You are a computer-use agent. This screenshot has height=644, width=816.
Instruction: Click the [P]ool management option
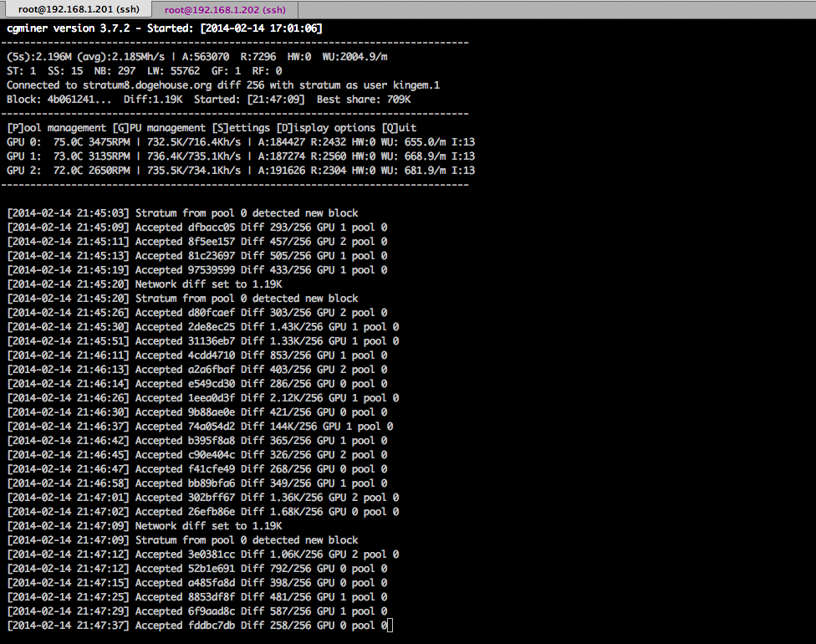[56, 128]
